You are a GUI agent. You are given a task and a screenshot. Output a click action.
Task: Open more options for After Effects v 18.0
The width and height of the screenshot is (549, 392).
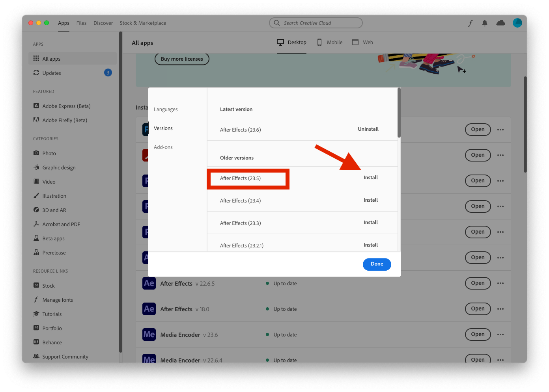pyautogui.click(x=500, y=309)
